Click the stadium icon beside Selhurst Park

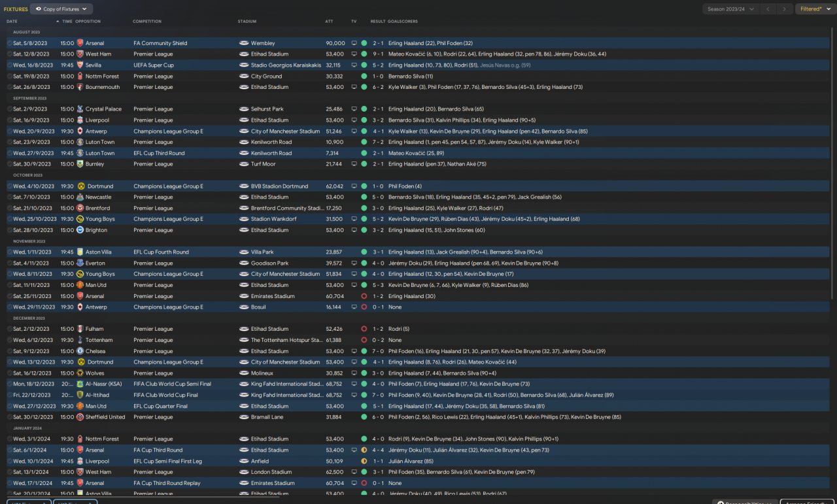pos(244,109)
